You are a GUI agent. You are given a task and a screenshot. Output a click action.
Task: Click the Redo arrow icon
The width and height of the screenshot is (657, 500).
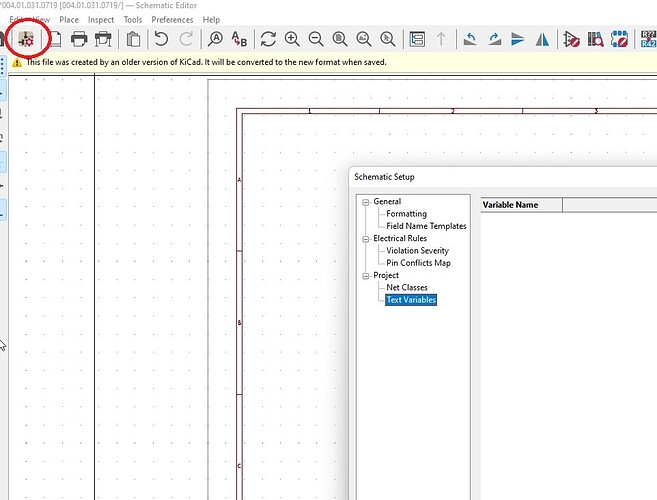click(x=186, y=39)
